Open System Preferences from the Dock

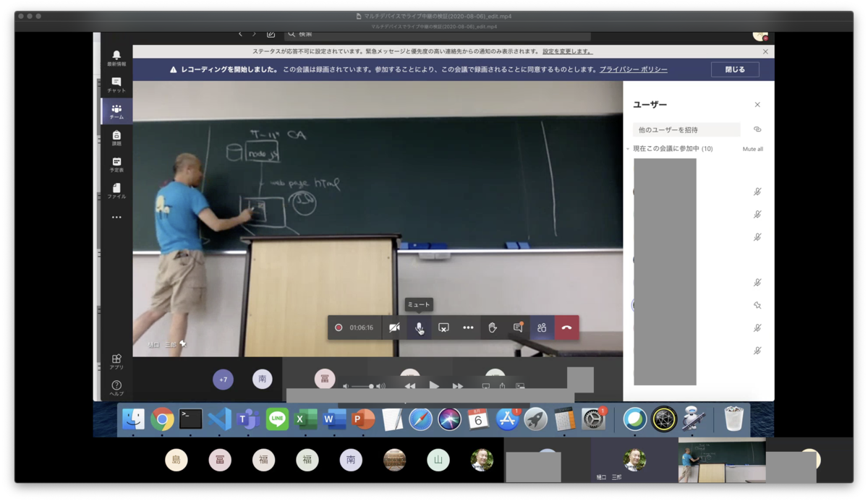(x=593, y=419)
